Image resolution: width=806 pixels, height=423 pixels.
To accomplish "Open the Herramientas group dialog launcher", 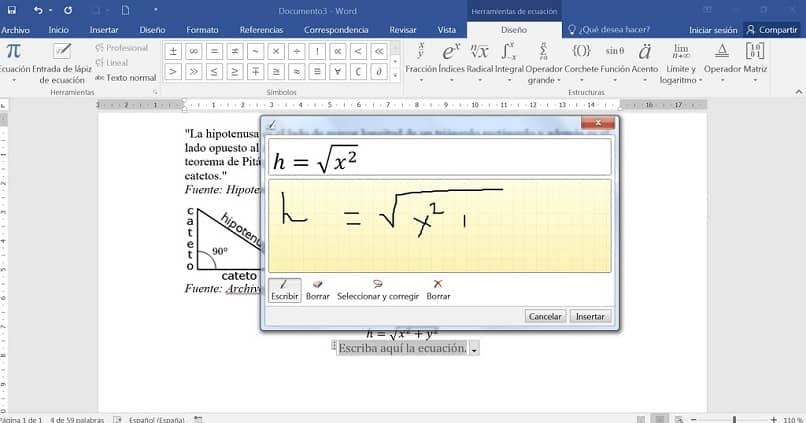I will (x=155, y=93).
